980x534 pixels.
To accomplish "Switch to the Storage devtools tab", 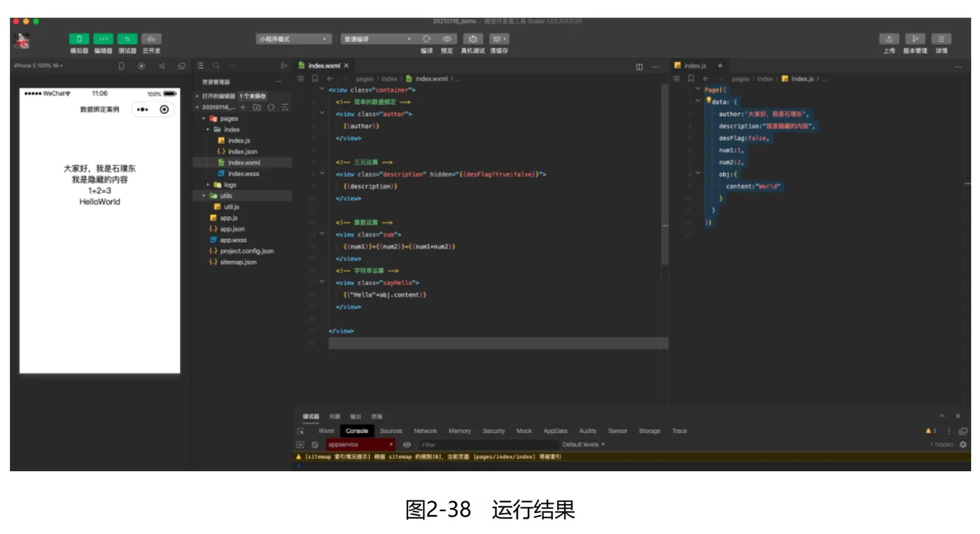I will tap(650, 431).
